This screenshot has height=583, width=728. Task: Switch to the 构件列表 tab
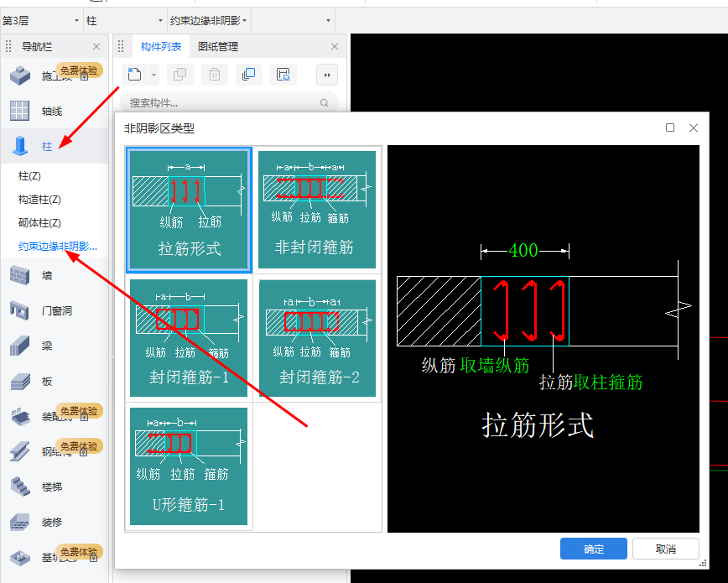pos(161,46)
